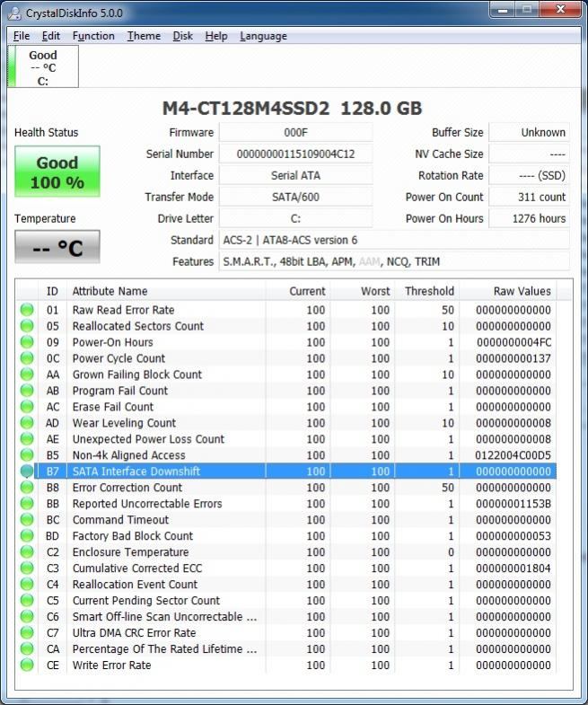Click raw value 0000000004FC
The image size is (588, 705).
(x=513, y=342)
